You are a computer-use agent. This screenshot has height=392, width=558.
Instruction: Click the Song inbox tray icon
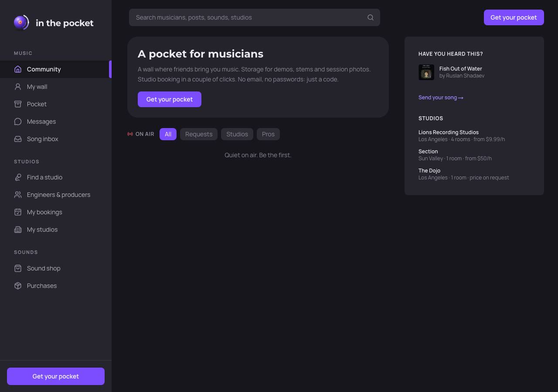click(18, 139)
